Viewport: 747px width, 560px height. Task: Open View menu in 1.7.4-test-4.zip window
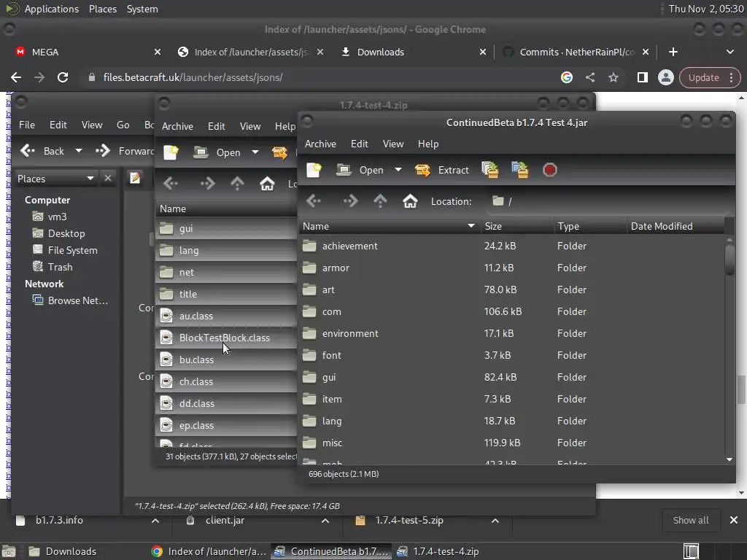[x=250, y=126]
